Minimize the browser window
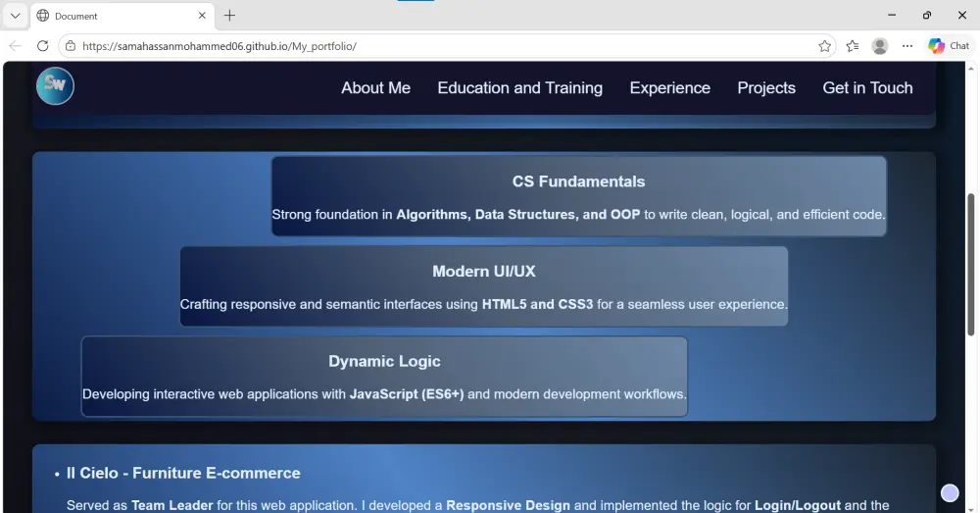Screen dimensions: 980x513 pos(892,15)
